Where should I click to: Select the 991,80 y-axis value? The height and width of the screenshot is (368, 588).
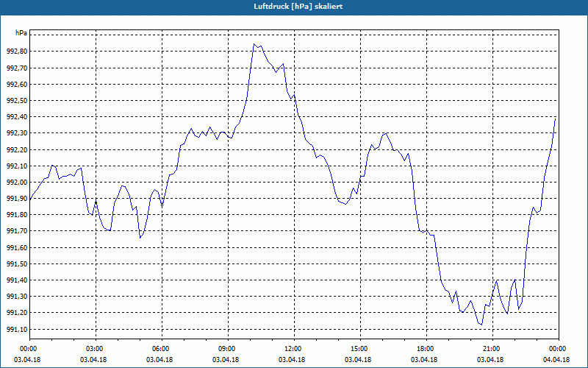coord(17,215)
